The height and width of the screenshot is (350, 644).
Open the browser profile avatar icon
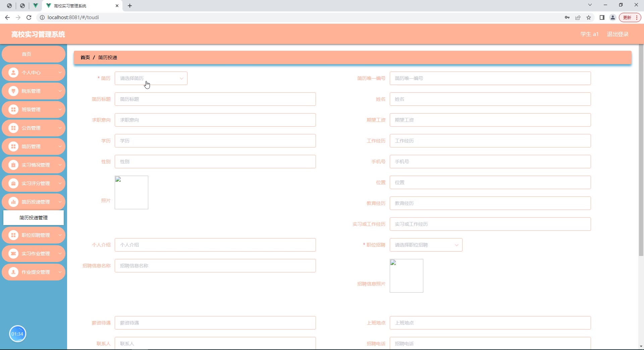(613, 17)
